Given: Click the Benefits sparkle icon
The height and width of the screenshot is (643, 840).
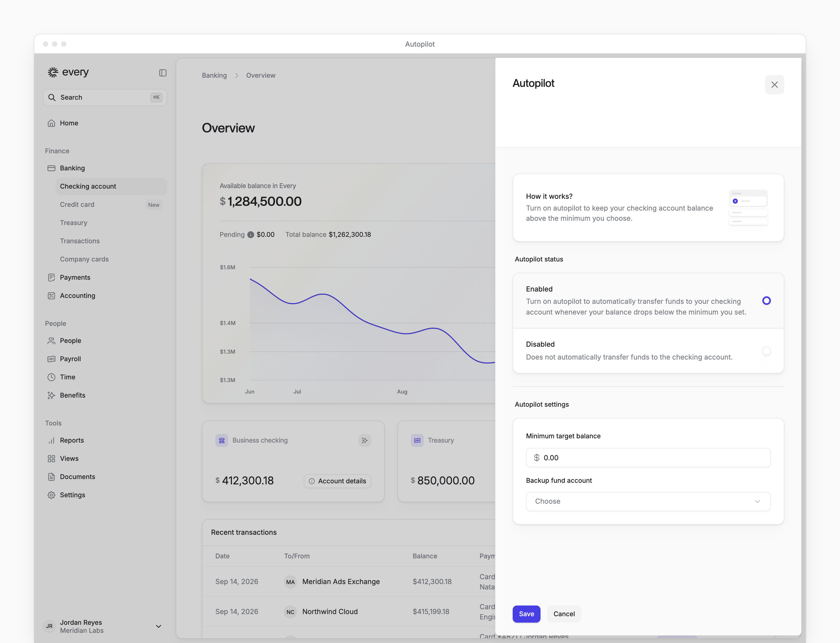Looking at the screenshot, I should tap(51, 395).
